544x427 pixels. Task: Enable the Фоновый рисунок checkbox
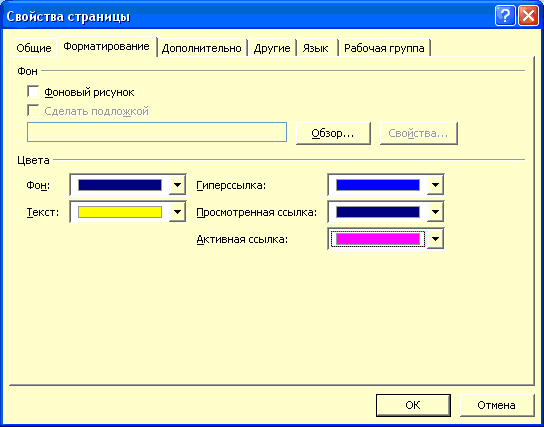(33, 92)
